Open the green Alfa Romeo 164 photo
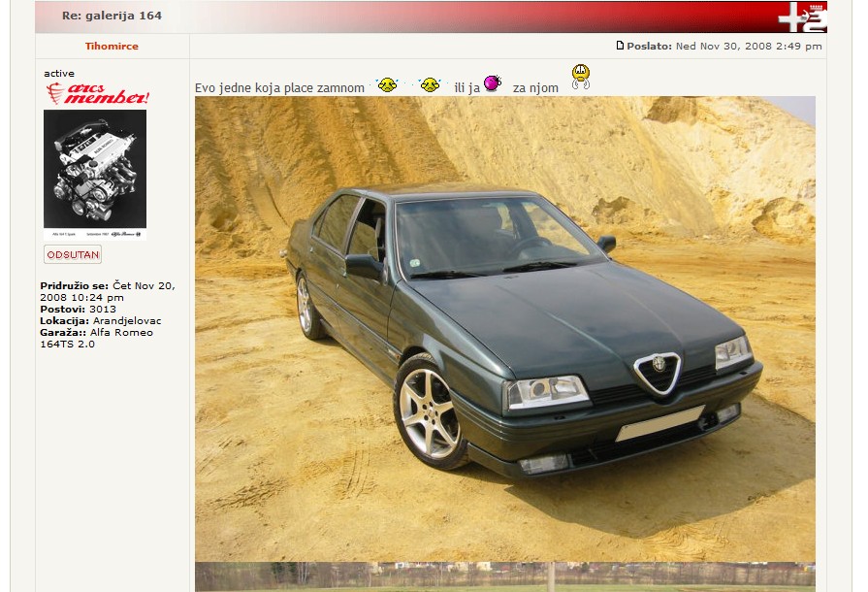The image size is (868, 592). pos(504,328)
